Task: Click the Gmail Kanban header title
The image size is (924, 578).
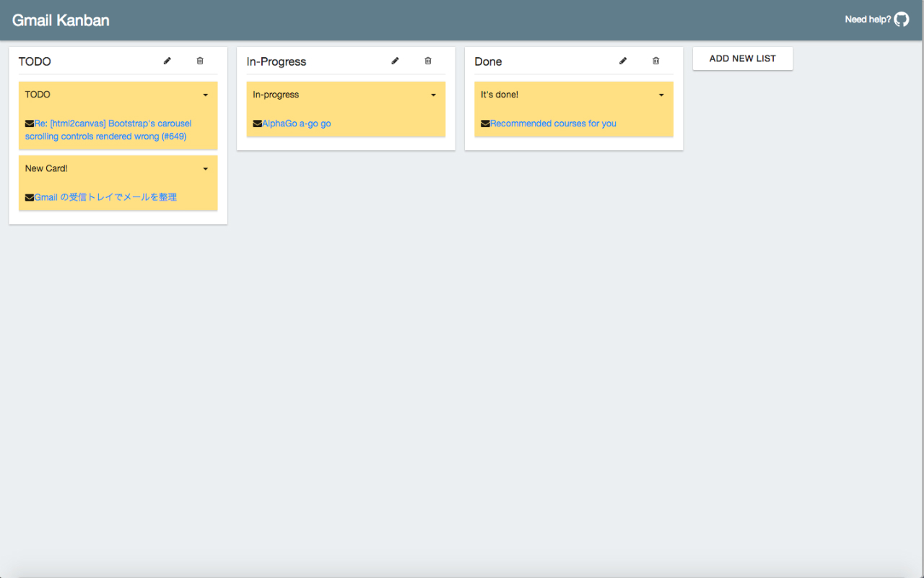Action: click(x=61, y=20)
